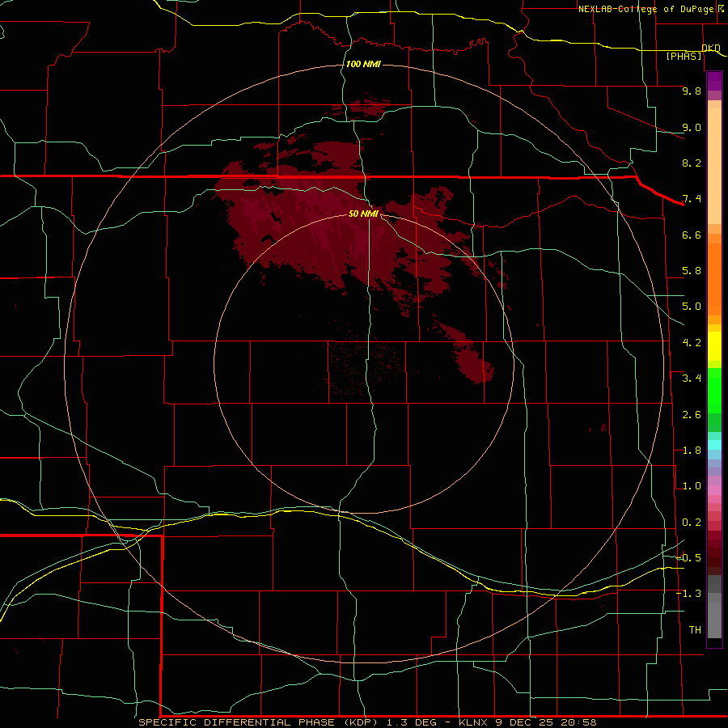The height and width of the screenshot is (728, 728).
Task: Click the 7.4 value on color scale
Action: (692, 199)
